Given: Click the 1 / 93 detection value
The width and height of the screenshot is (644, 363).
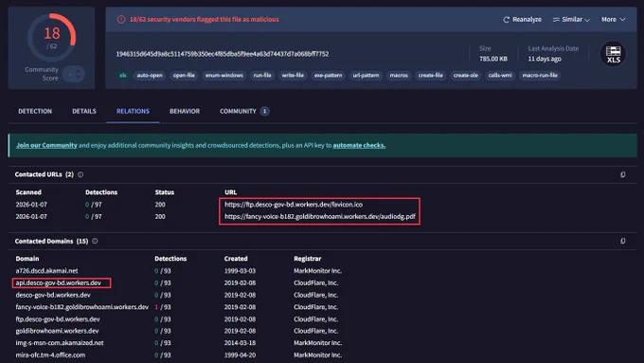Looking at the screenshot, I should [x=163, y=307].
